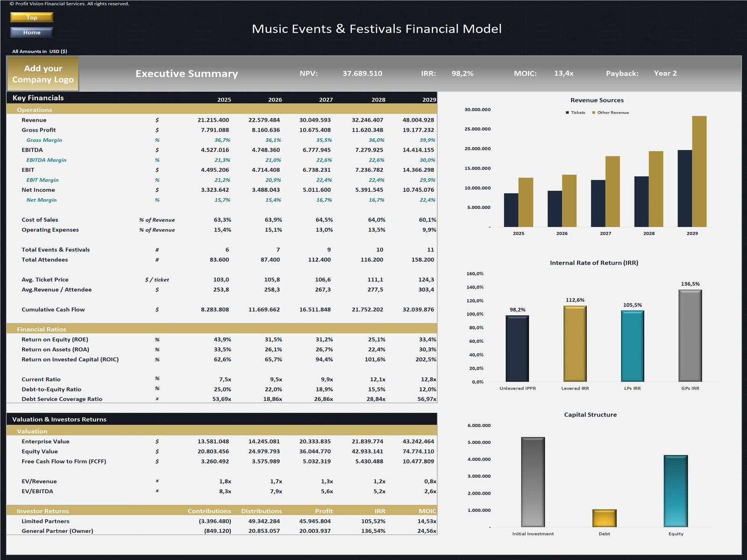The width and height of the screenshot is (747, 560).
Task: Click the Payback value Year 2
Action: (x=665, y=73)
